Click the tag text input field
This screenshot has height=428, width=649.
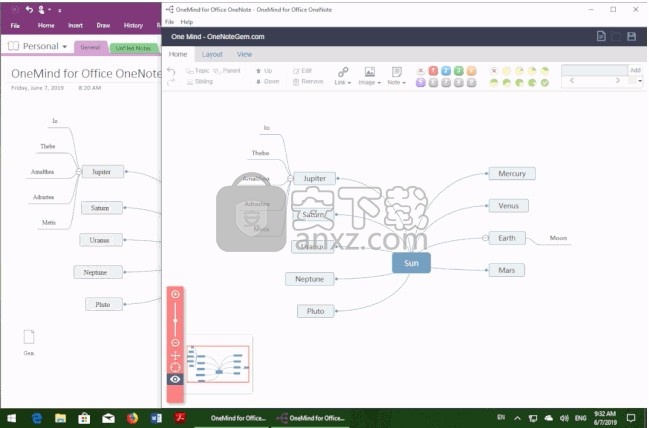pyautogui.click(x=595, y=70)
